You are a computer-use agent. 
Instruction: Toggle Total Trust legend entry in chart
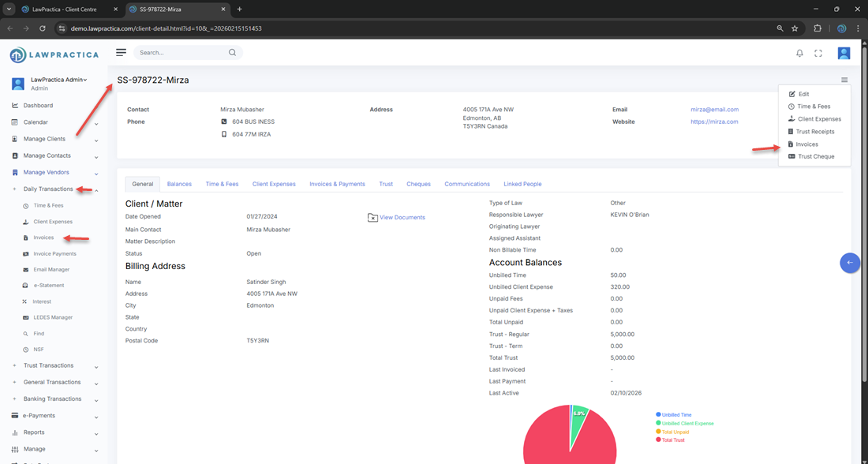[x=673, y=440]
